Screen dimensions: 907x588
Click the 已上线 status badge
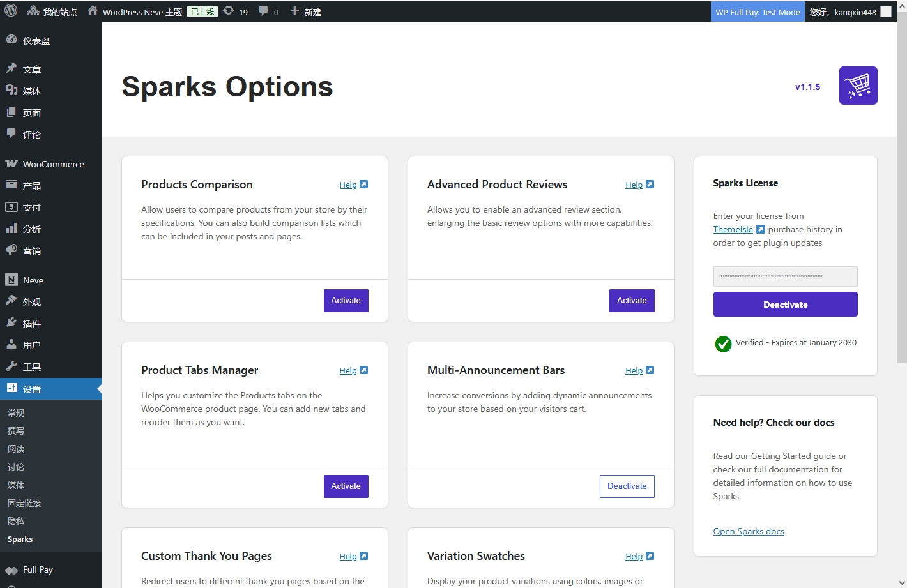point(202,11)
